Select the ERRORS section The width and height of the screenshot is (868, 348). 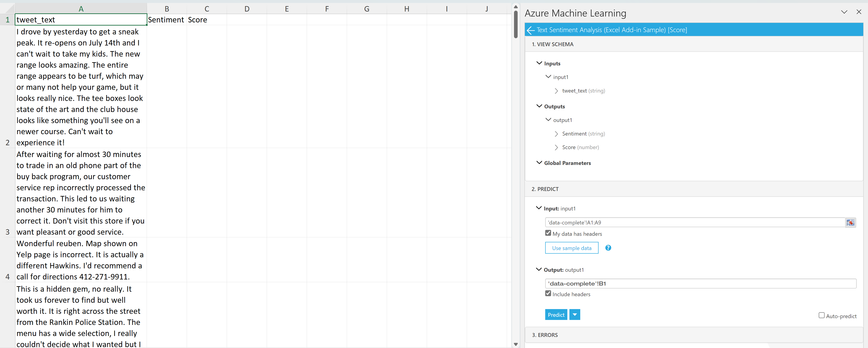545,335
